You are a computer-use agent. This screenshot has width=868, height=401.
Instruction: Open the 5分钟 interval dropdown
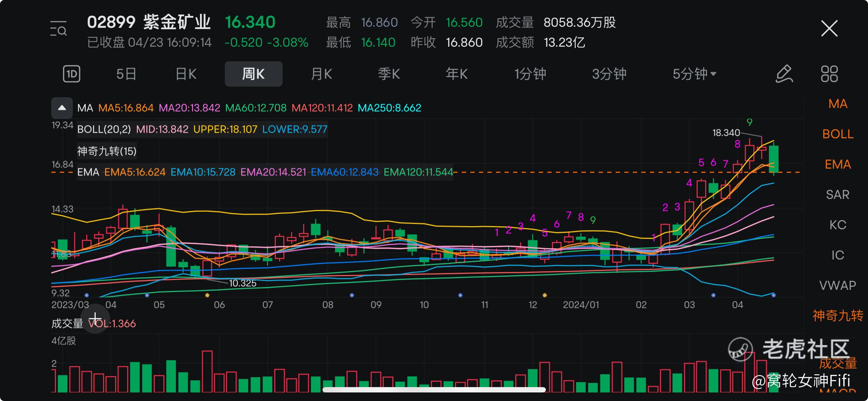click(x=694, y=74)
